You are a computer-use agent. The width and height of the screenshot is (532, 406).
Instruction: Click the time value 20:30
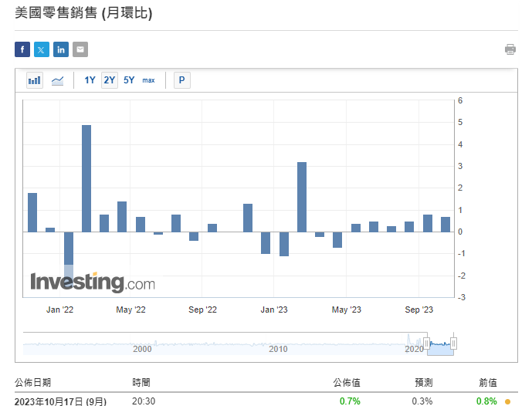tap(144, 401)
